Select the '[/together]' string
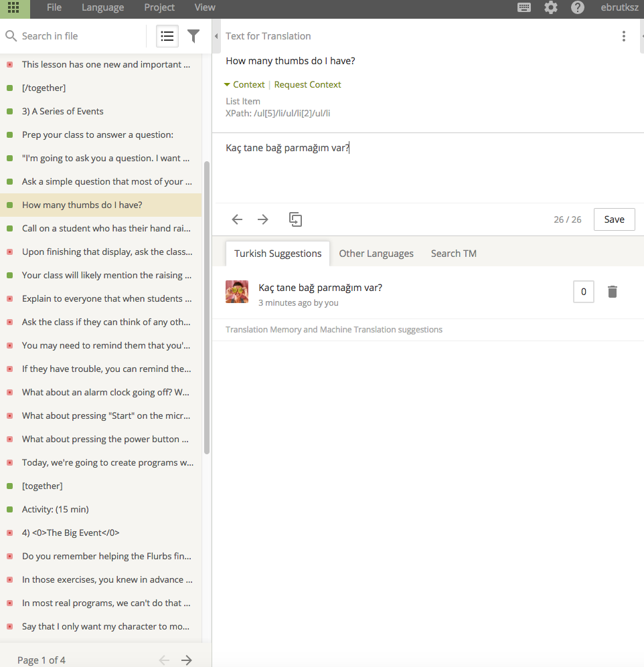The height and width of the screenshot is (667, 644). point(101,88)
